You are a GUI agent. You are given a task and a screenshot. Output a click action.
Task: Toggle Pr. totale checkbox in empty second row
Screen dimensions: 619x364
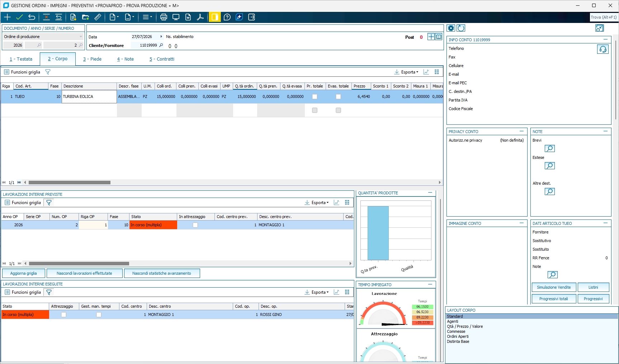(315, 110)
